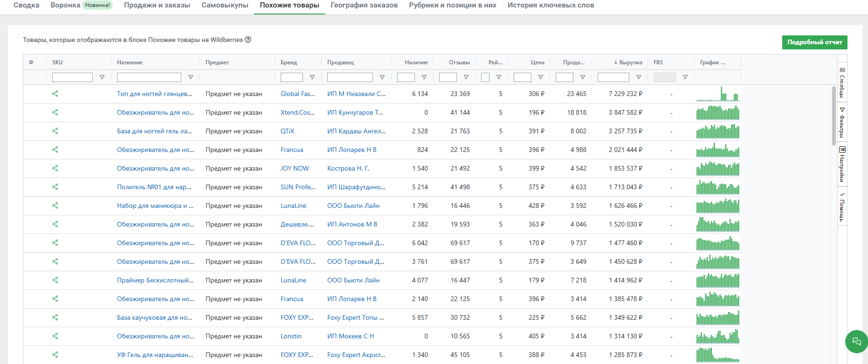Focus Название filter input field

click(x=149, y=77)
